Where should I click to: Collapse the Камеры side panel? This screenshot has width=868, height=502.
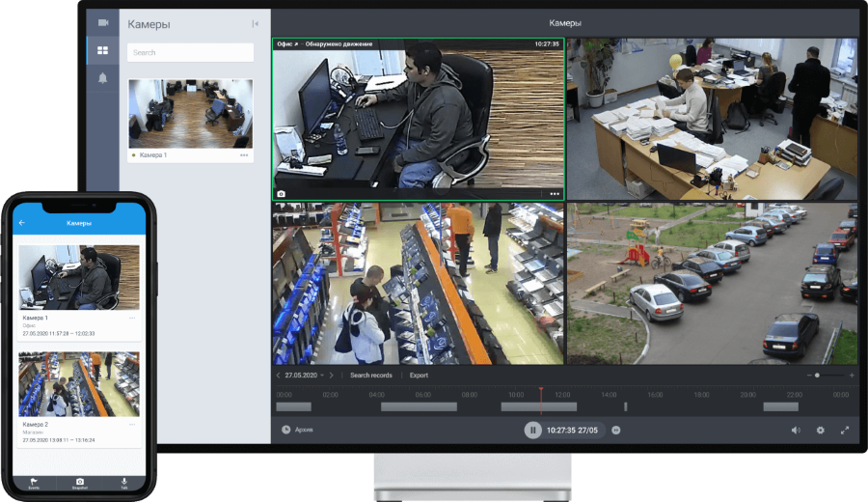(x=255, y=23)
